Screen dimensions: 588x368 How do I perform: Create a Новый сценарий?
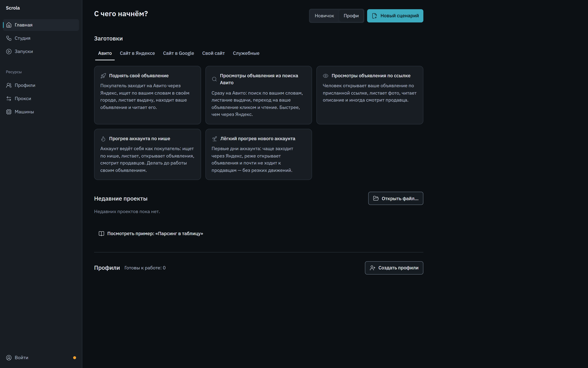[x=395, y=16]
